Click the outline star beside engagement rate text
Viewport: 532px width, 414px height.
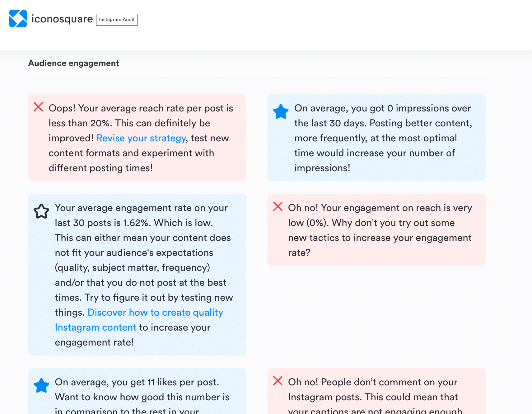coord(41,211)
